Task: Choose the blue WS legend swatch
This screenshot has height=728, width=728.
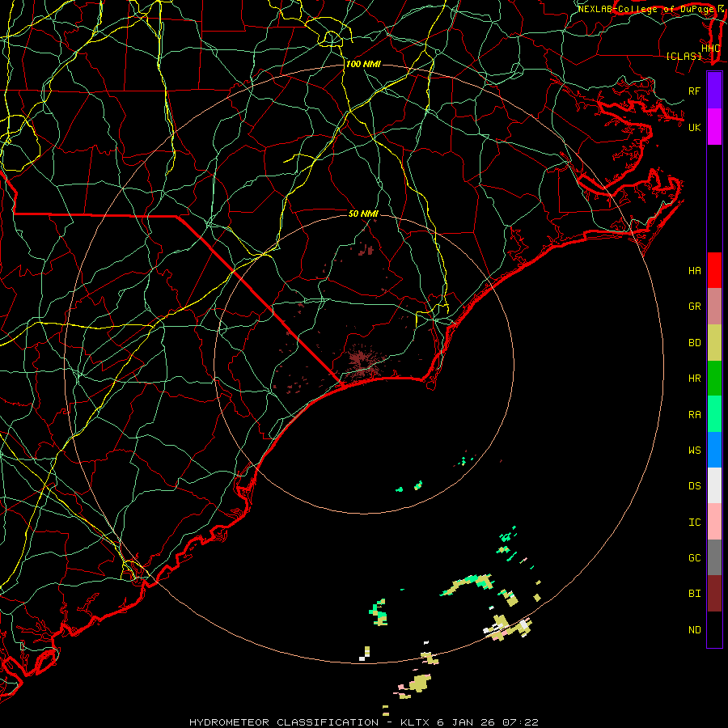Action: pyautogui.click(x=714, y=450)
